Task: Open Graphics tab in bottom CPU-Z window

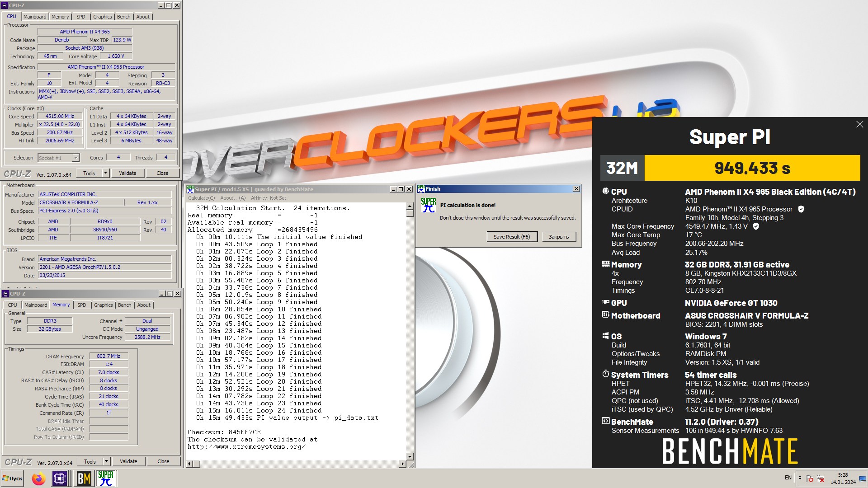Action: (x=104, y=305)
